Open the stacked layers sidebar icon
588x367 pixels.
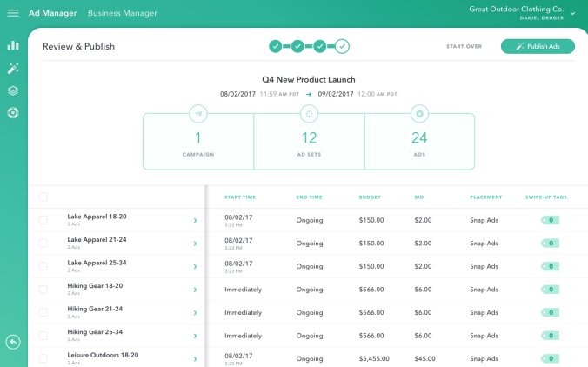coord(13,90)
